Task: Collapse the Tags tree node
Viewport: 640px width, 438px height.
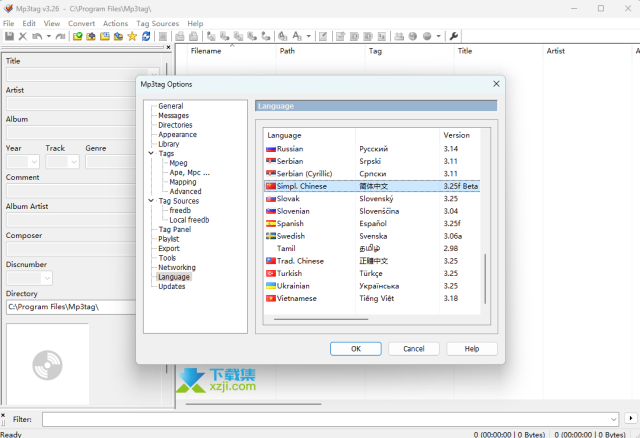Action: pyautogui.click(x=151, y=153)
